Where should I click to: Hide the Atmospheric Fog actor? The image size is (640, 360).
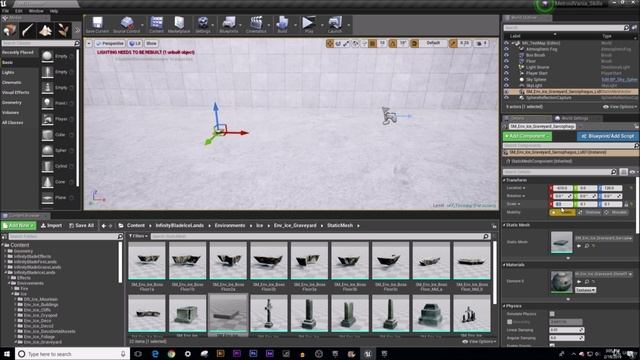(507, 49)
